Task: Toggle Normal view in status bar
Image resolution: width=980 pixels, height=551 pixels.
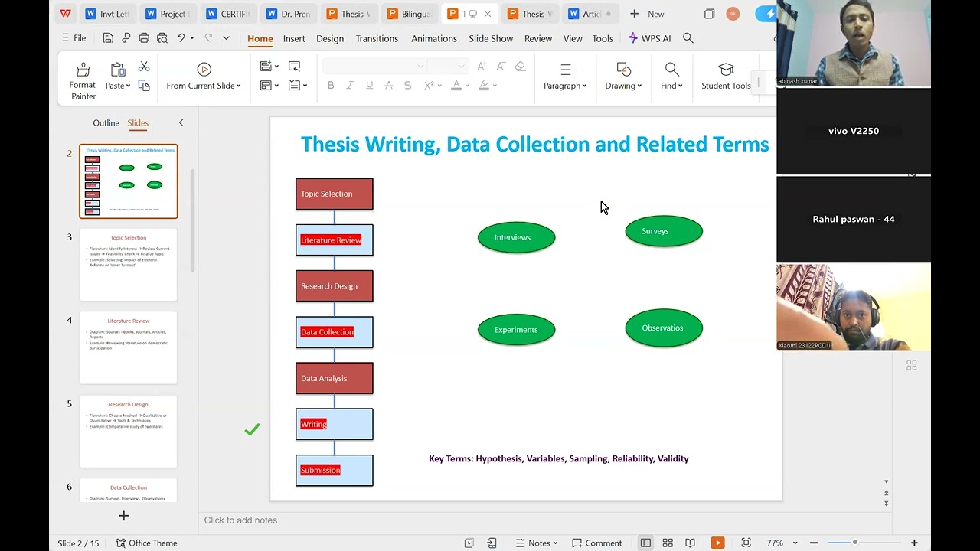Action: point(645,543)
